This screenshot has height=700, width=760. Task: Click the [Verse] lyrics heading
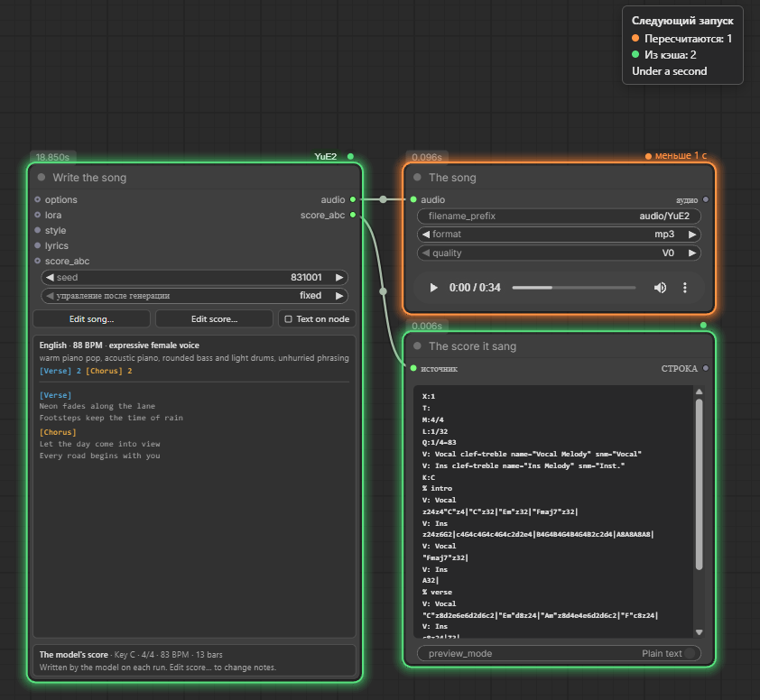(x=55, y=395)
